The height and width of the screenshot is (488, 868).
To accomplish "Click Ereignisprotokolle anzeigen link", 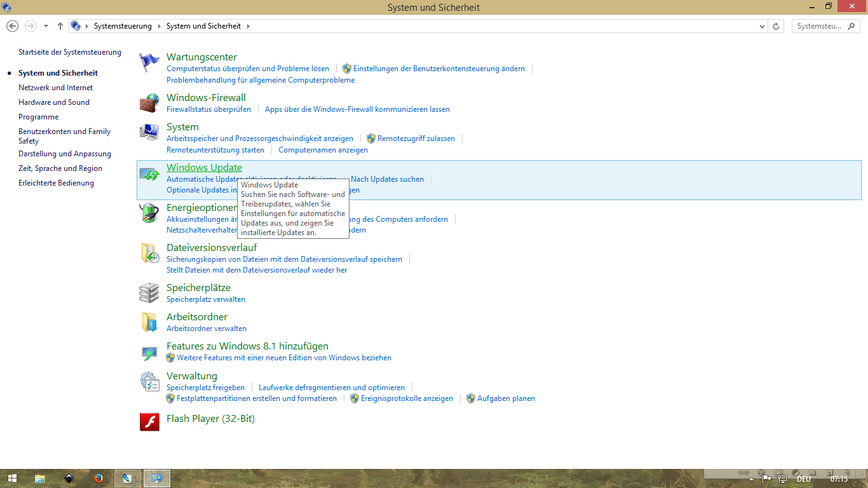I will [x=407, y=398].
